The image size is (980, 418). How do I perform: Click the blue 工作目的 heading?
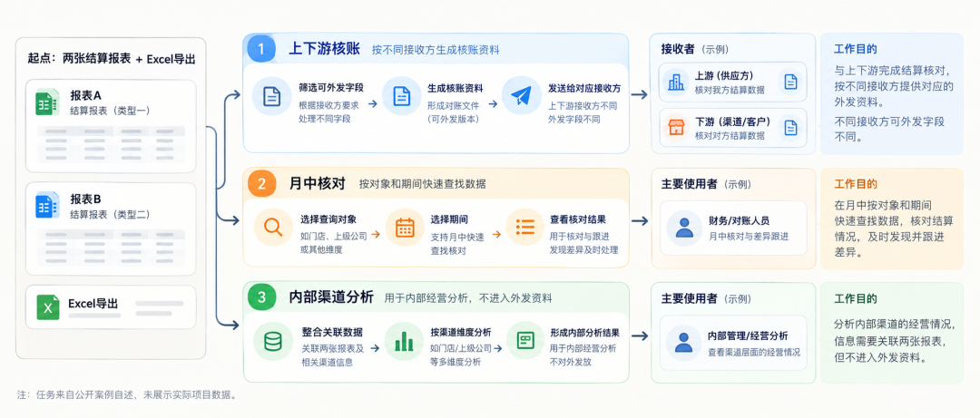point(856,49)
